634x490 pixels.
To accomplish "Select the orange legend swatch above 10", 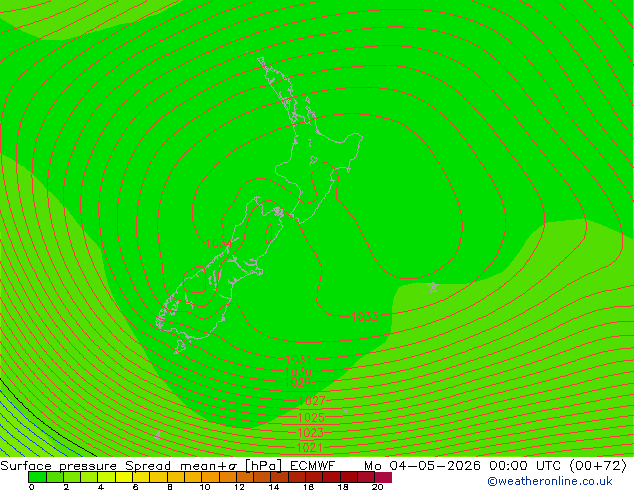I will click(211, 477).
